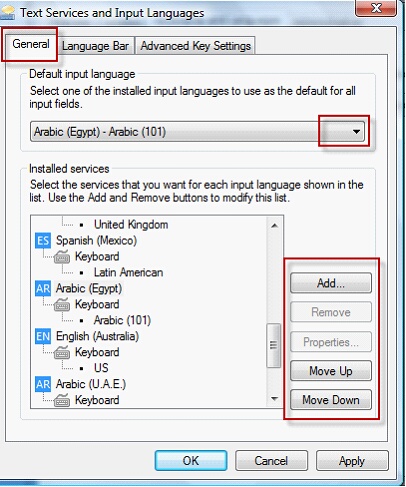Image resolution: width=406 pixels, height=487 pixels.
Task: Select keyboard icon under Spanish (Mexico)
Action: 62,257
